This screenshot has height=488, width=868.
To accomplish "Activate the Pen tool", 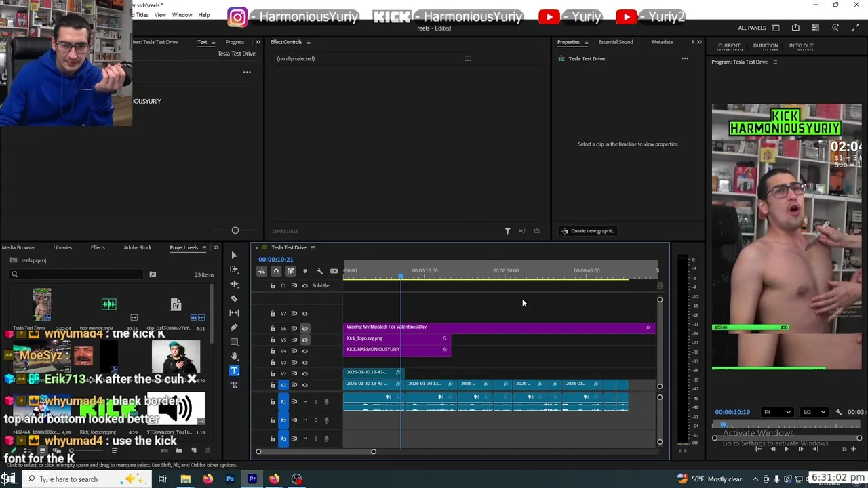I will point(234,327).
